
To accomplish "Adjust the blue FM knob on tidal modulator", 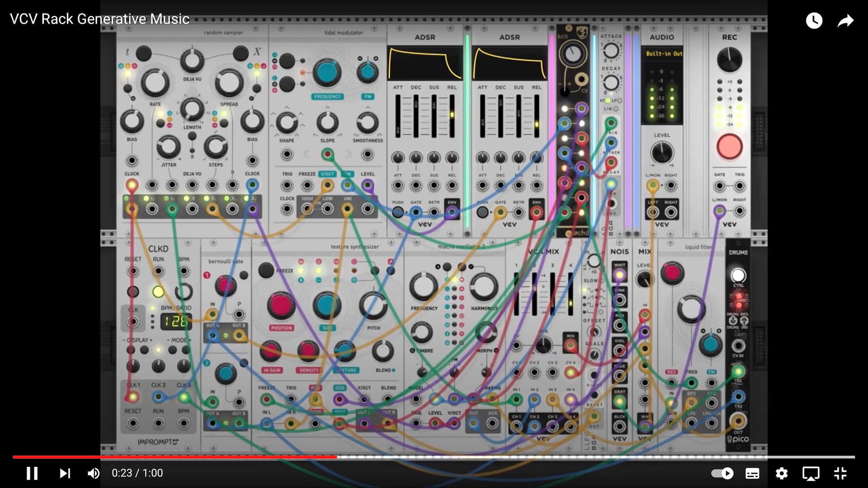I will [368, 72].
